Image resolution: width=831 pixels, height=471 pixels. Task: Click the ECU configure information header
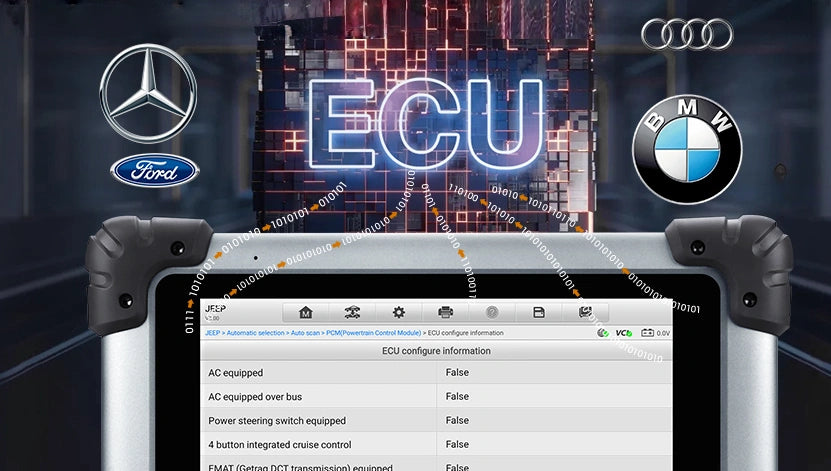pyautogui.click(x=436, y=351)
